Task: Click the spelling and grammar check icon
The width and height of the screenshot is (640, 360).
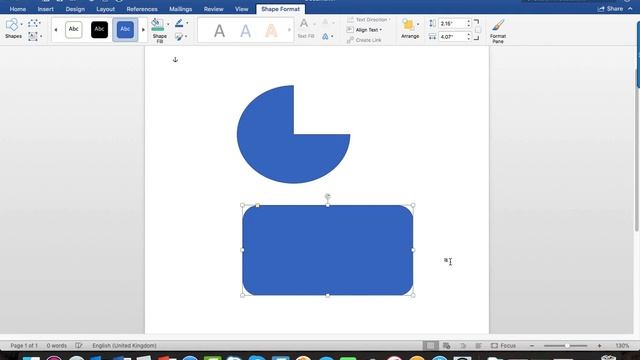Action: 79,346
